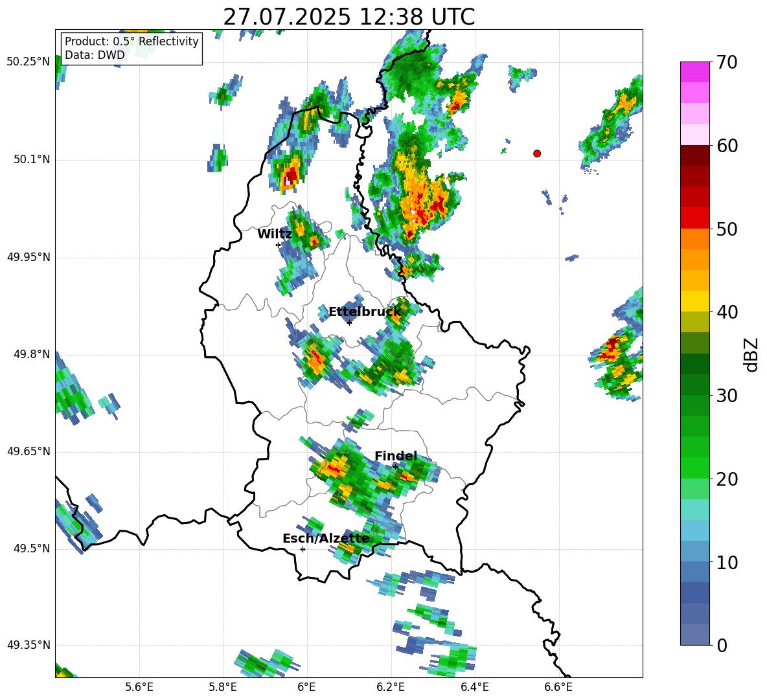
Task: Click the title '27.07.2025 12:38 UTC'
Action: tap(349, 17)
